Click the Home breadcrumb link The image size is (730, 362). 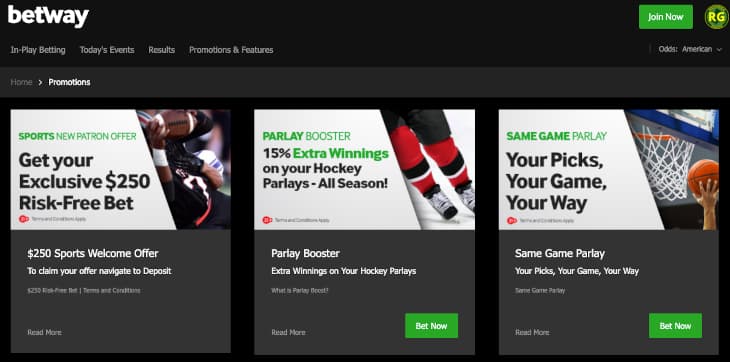pos(21,82)
